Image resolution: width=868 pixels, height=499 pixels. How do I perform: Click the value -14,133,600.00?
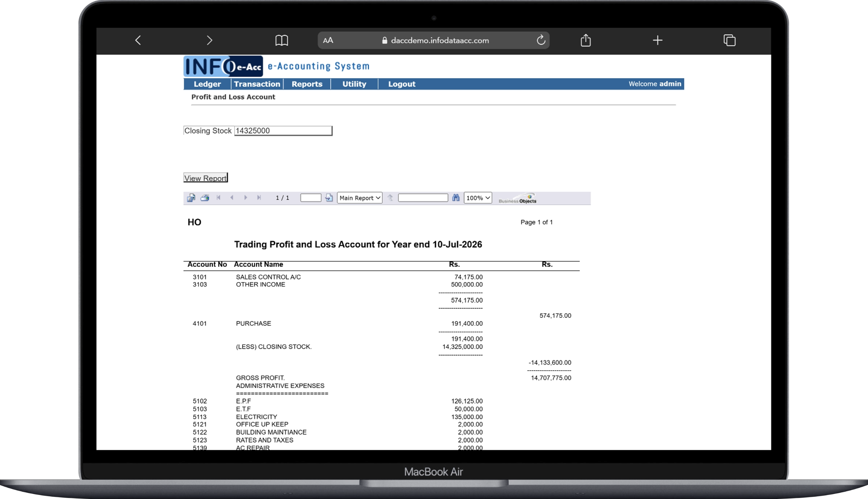tap(550, 362)
